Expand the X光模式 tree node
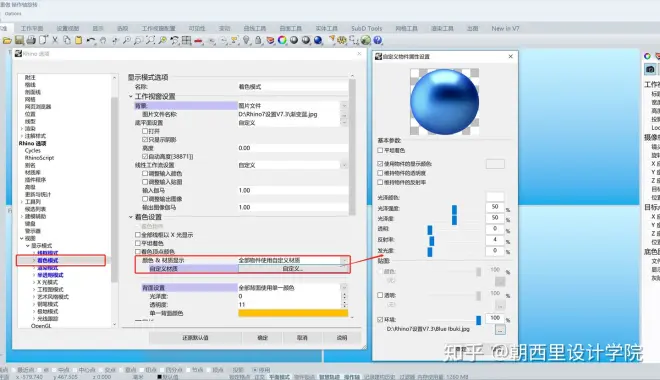This screenshot has height=380, width=660. point(34,282)
